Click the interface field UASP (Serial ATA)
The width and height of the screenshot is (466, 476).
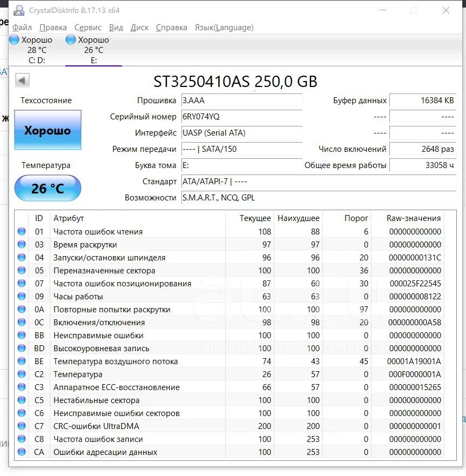tap(242, 133)
